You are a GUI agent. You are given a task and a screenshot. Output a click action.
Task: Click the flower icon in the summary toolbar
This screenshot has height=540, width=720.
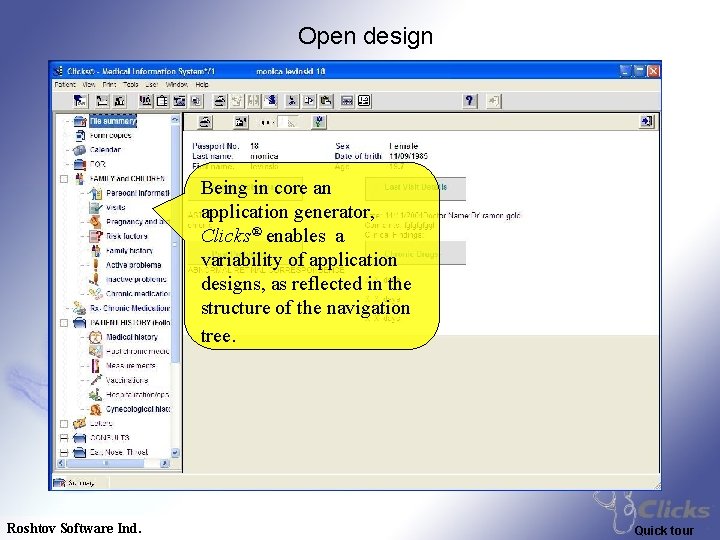point(319,122)
